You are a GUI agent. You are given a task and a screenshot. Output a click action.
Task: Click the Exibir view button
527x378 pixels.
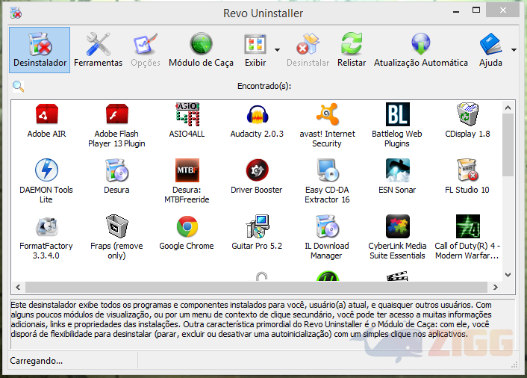point(255,50)
